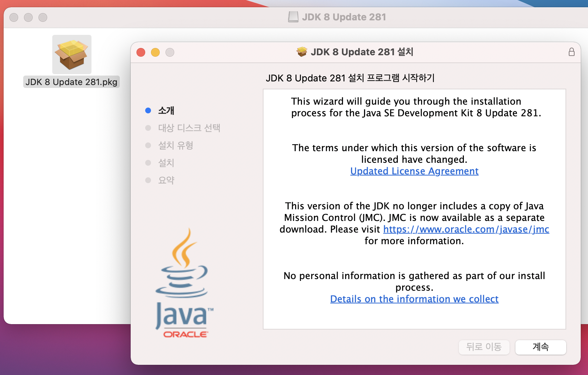
Task: Click the 'The terms under which' paragraph
Action: 414,154
